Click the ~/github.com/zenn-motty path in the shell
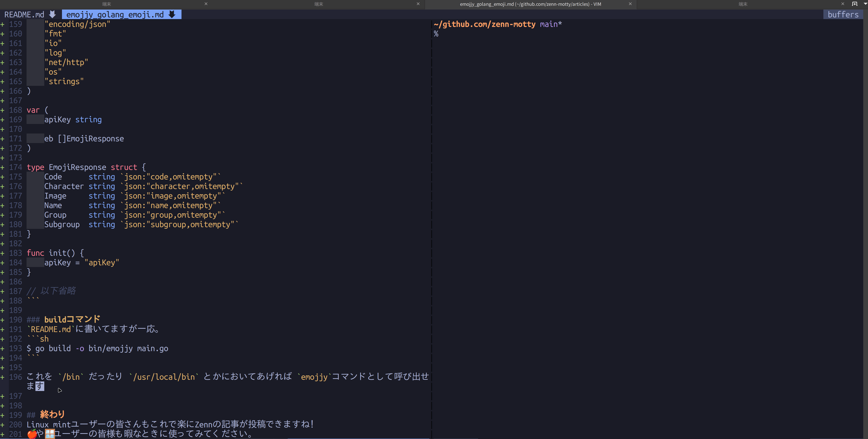The image size is (868, 439). click(x=485, y=24)
